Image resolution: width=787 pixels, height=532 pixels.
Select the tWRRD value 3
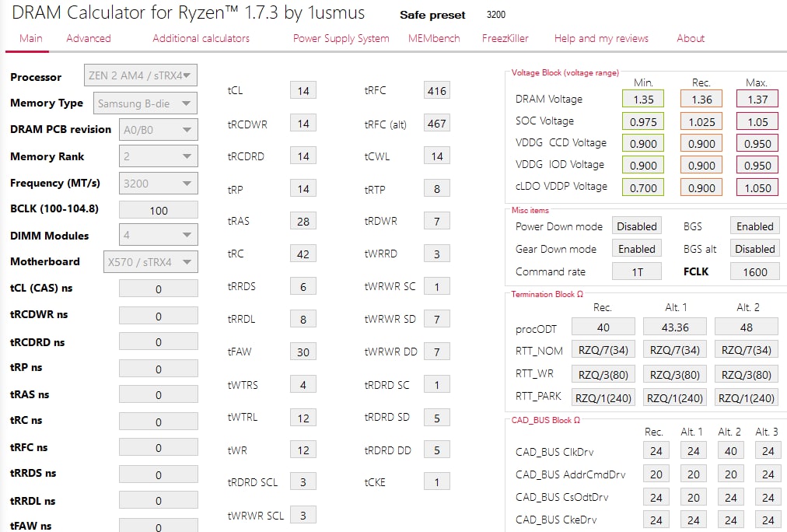coord(437,254)
